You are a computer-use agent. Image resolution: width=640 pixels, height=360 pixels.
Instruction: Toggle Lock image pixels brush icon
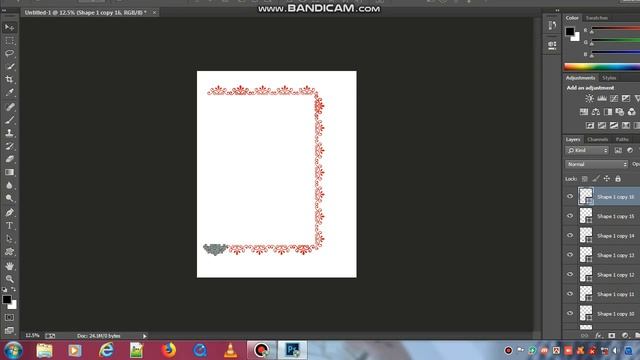tap(596, 179)
